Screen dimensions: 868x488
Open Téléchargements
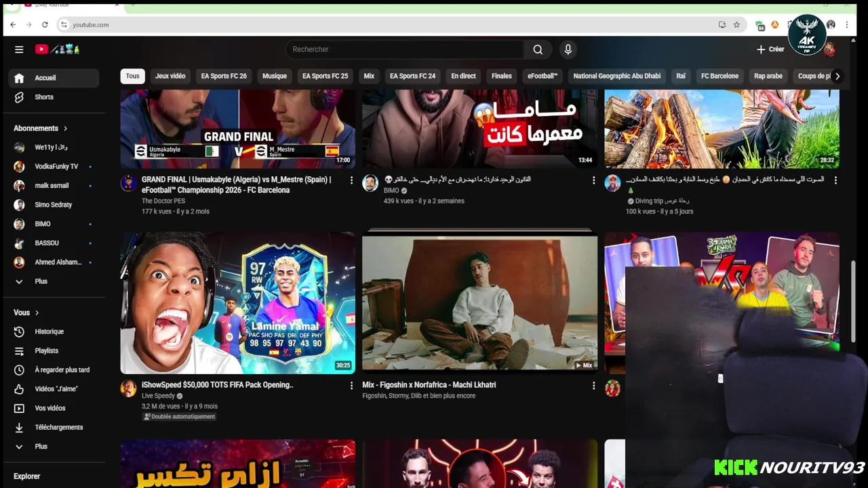point(54,427)
